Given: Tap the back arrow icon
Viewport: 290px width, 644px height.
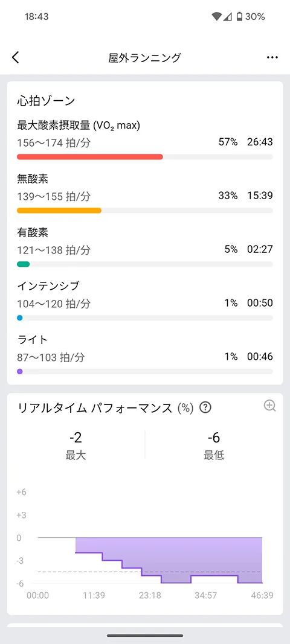Looking at the screenshot, I should 16,57.
